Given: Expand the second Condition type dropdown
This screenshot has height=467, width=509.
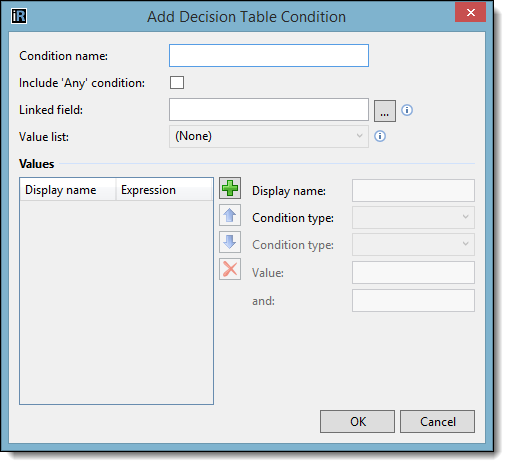Looking at the screenshot, I should tap(413, 244).
